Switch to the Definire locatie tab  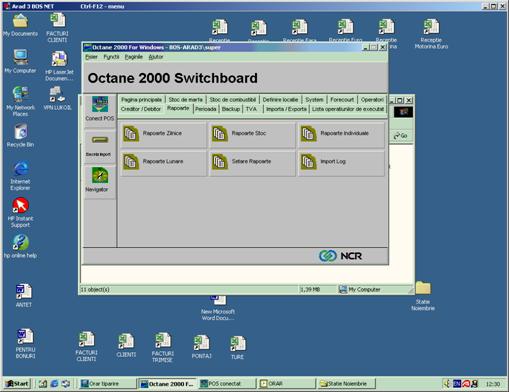280,100
